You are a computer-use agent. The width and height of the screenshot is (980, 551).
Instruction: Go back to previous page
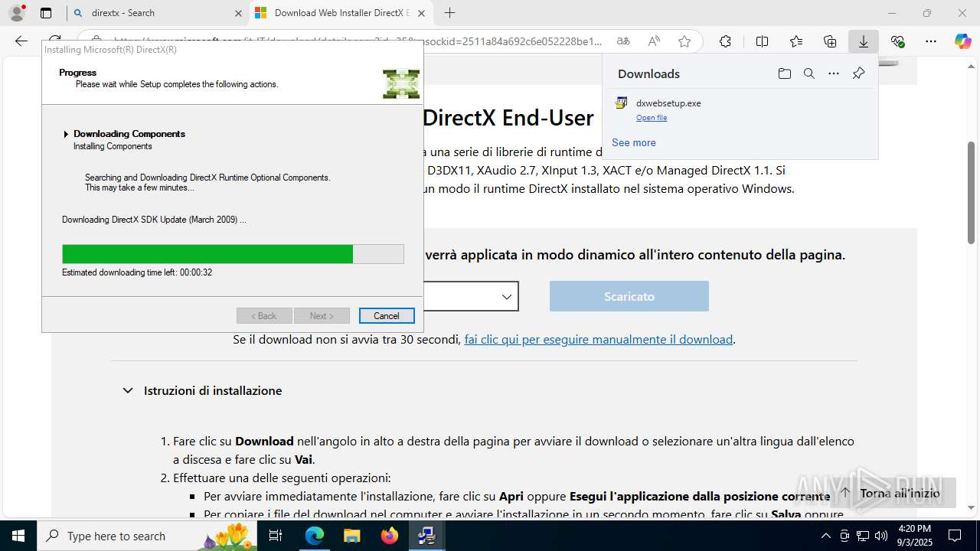tap(21, 41)
